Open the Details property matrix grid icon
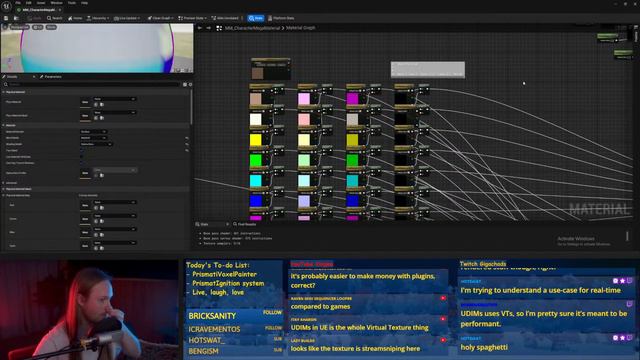 tap(185, 84)
